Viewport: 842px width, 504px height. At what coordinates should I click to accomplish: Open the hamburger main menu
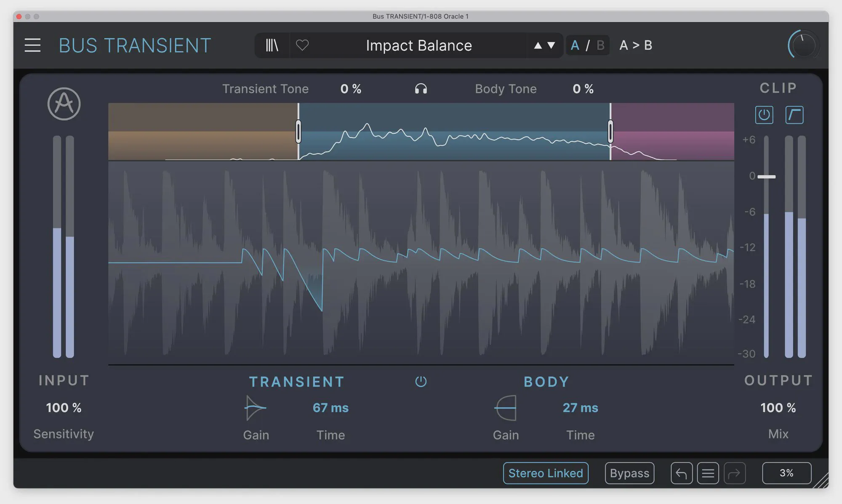[32, 45]
